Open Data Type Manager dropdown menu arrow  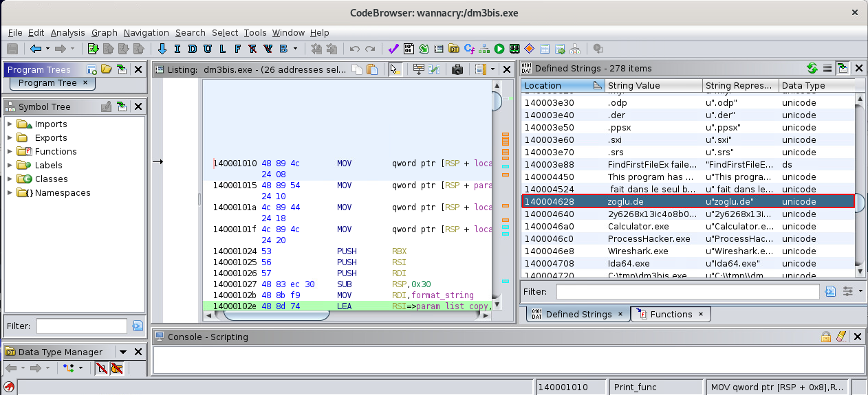click(123, 352)
